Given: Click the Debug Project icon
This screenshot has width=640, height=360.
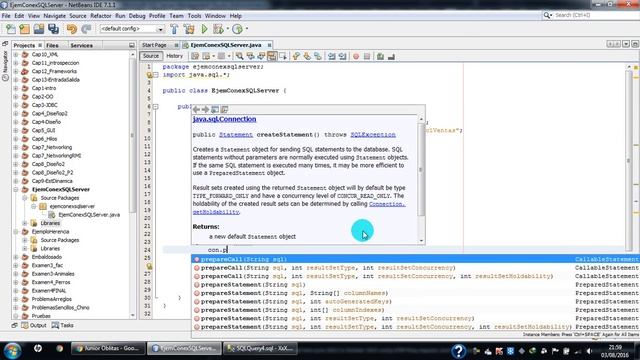Looking at the screenshot, I should (x=218, y=29).
